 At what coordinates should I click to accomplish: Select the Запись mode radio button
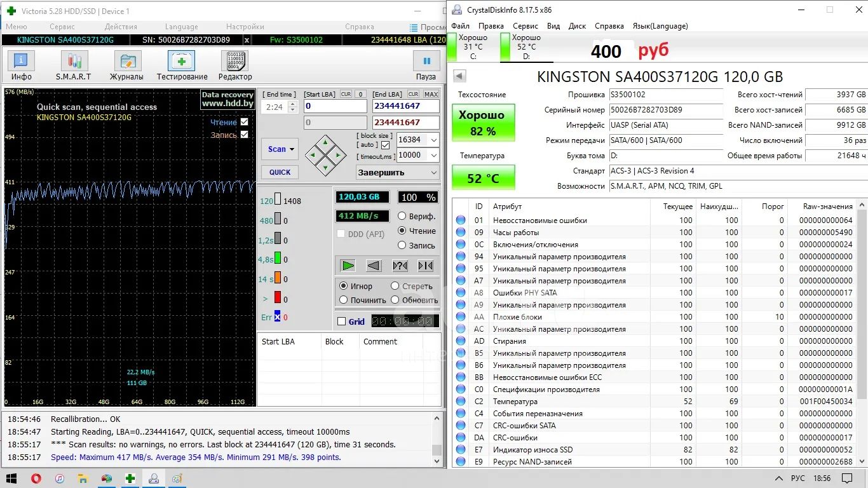pos(402,245)
